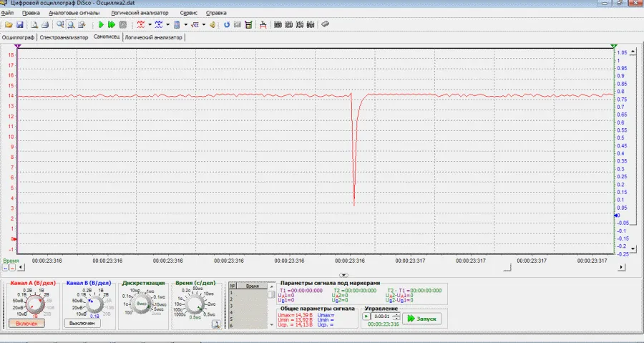Open print preview from the toolbar
This screenshot has height=343, width=644.
coord(34,24)
